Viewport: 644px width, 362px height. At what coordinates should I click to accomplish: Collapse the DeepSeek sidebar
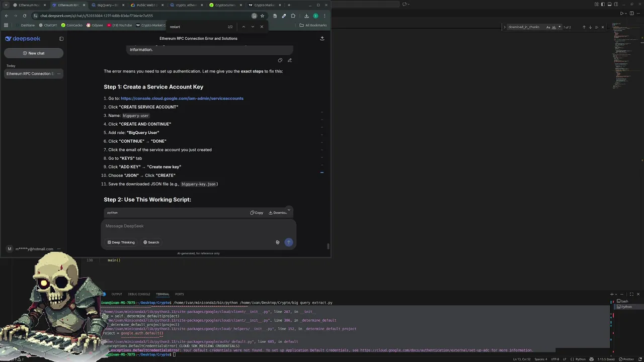[x=61, y=39]
